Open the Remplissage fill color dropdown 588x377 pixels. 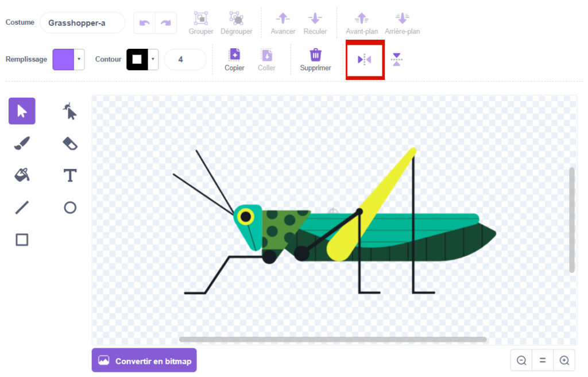[x=79, y=59]
